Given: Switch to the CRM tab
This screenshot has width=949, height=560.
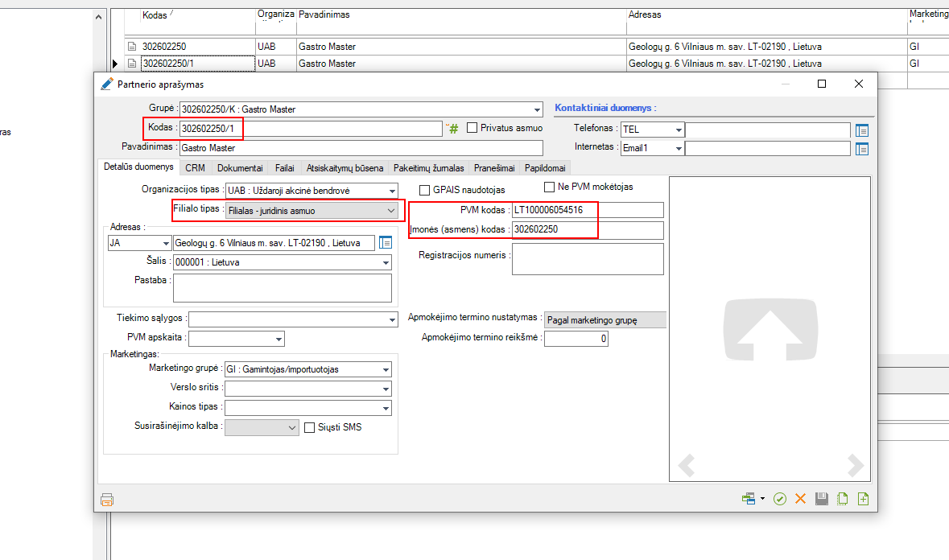Looking at the screenshot, I should click(x=195, y=168).
